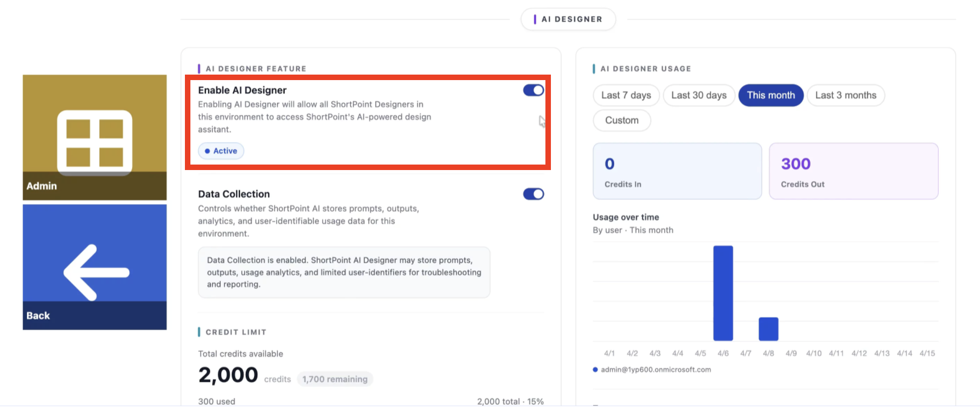Select the This month filter

tap(770, 95)
